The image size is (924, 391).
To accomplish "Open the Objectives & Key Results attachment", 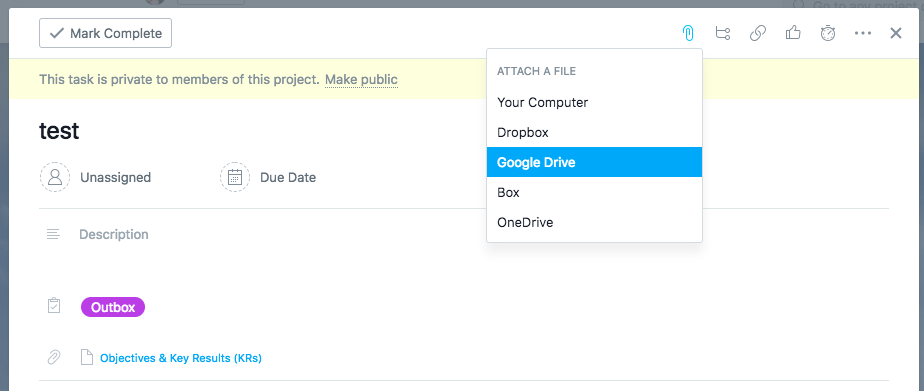I will pos(181,358).
